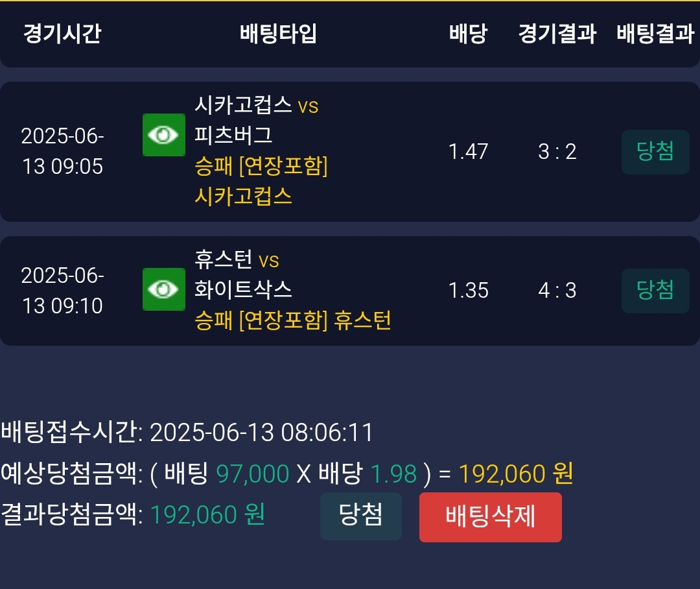This screenshot has height=589, width=700.
Task: Click the 1.47 odds value
Action: (x=468, y=152)
